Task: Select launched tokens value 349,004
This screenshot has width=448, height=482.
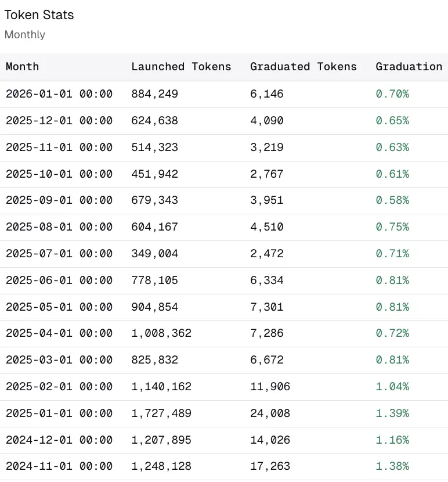Action: coord(154,254)
